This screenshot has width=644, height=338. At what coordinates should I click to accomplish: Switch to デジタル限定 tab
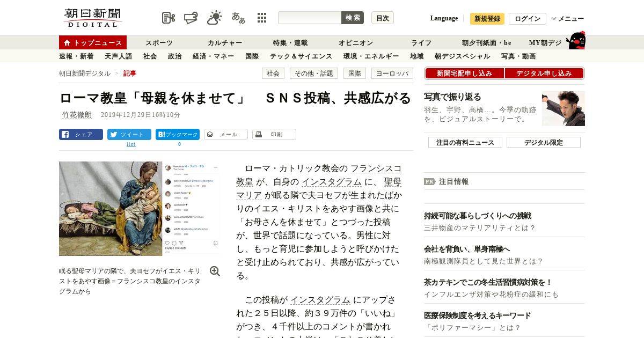tap(544, 143)
